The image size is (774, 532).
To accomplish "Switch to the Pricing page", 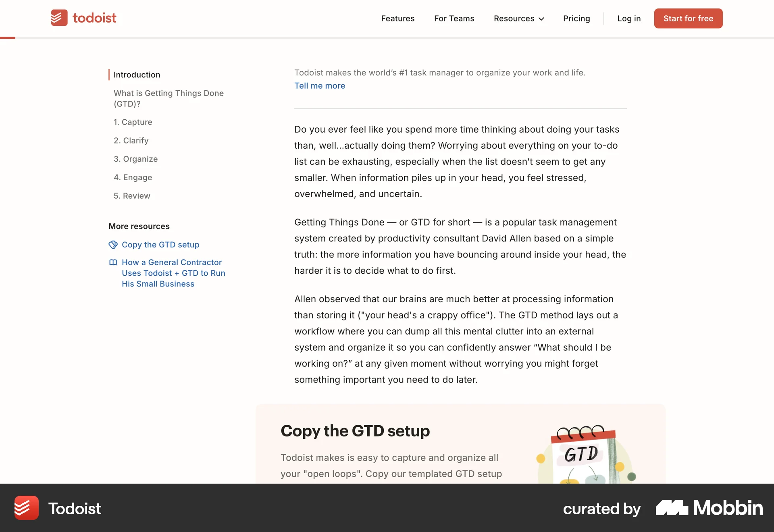I will coord(576,19).
